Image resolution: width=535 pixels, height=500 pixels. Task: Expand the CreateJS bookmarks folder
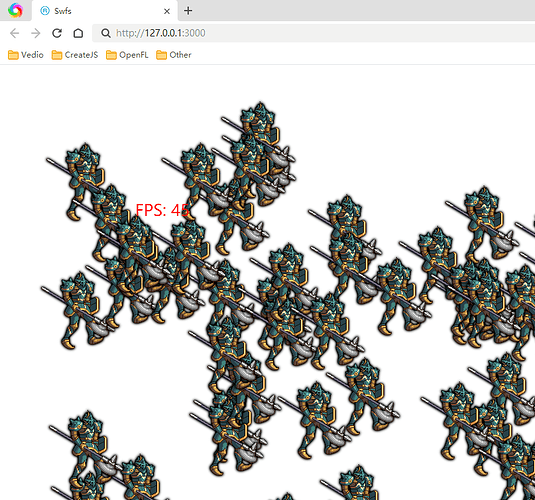75,55
